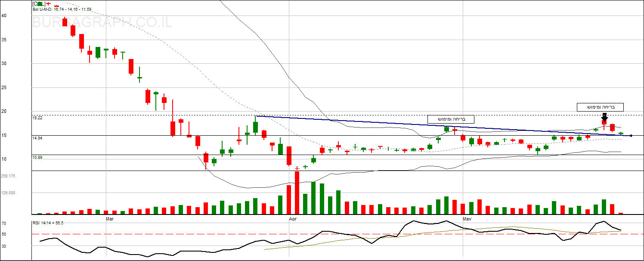Image resolution: width=644 pixels, height=261 pixels.
Task: Click the 40 price axis value
Action: pyautogui.click(x=4, y=16)
